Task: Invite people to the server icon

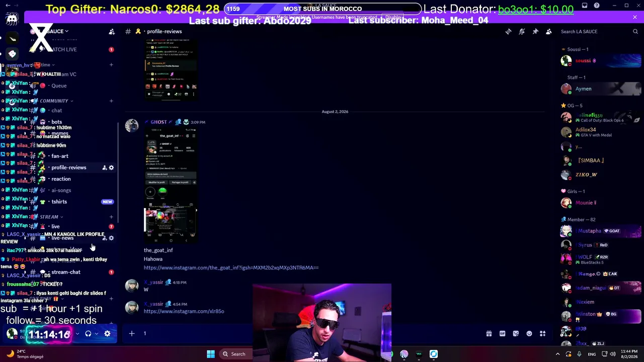Action: point(112,31)
